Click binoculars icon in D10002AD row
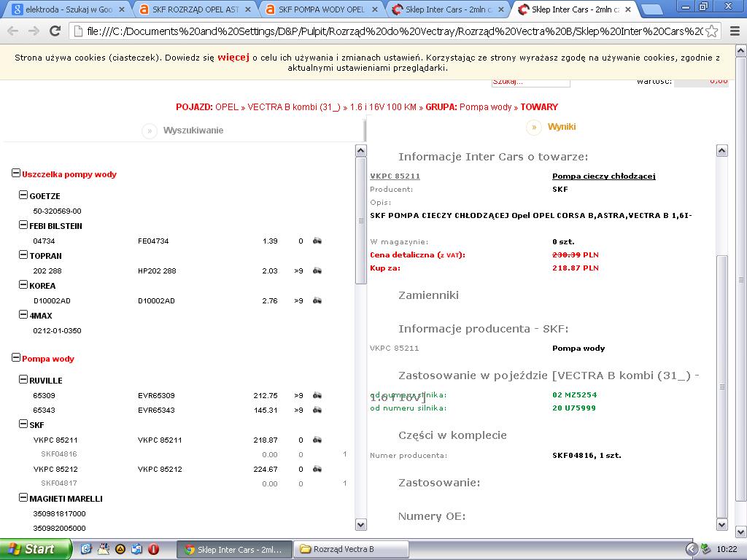Screen dimensions: 747x560 [x=317, y=301]
